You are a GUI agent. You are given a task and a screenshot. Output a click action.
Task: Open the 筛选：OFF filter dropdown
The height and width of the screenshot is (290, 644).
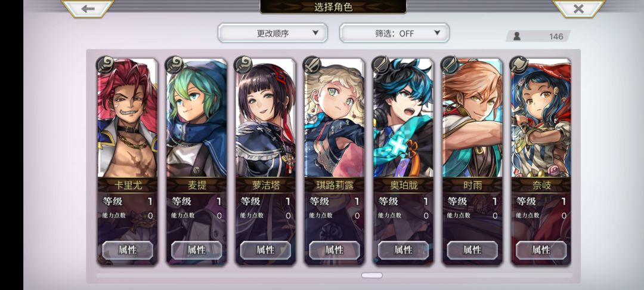pos(394,33)
